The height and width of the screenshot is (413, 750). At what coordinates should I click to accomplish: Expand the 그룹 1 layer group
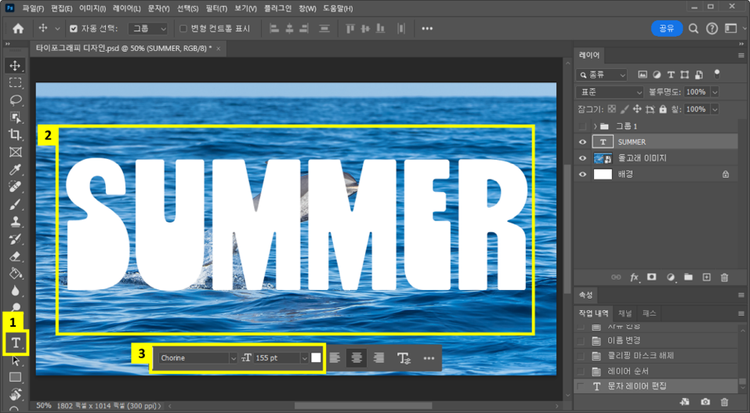595,126
